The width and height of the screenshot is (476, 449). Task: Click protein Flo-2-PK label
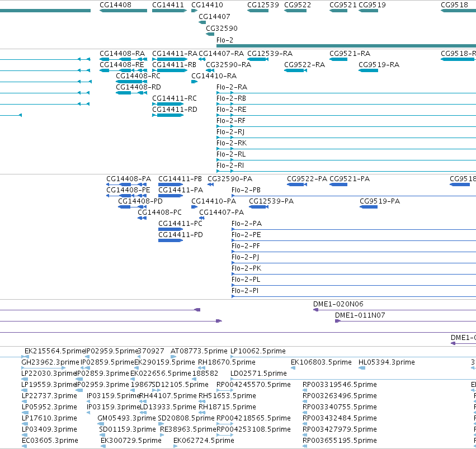point(247,268)
